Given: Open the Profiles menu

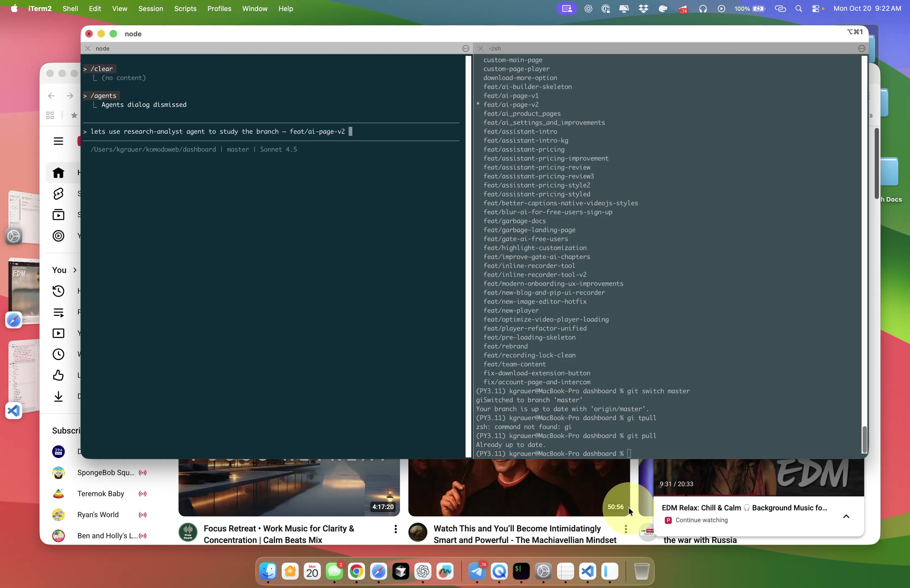Looking at the screenshot, I should click(219, 8).
